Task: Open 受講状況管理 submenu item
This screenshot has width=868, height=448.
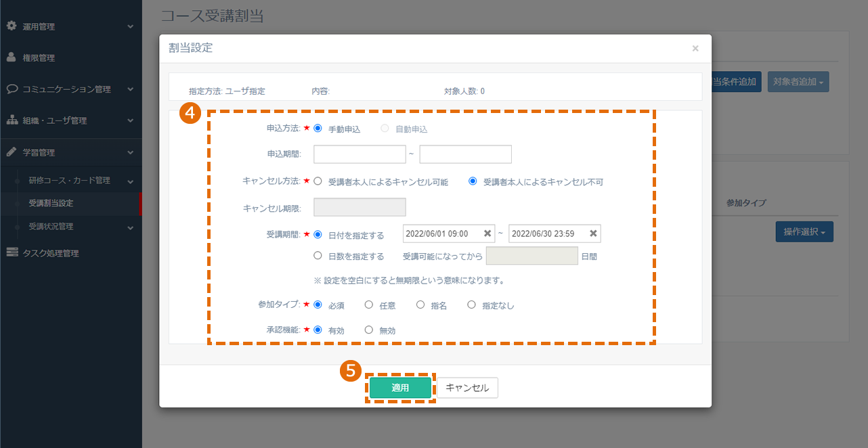Action: (51, 226)
